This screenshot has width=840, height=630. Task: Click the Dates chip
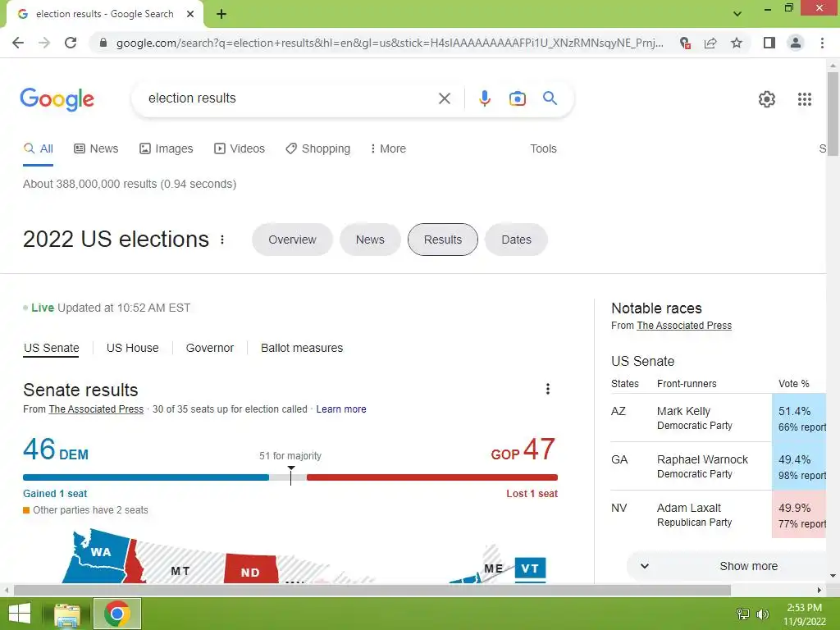coord(516,240)
